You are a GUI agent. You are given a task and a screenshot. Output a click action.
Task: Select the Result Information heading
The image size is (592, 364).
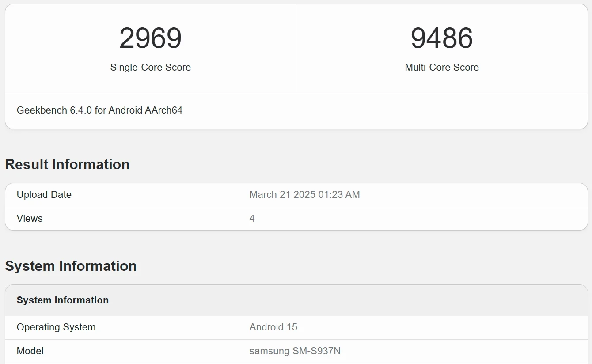67,164
